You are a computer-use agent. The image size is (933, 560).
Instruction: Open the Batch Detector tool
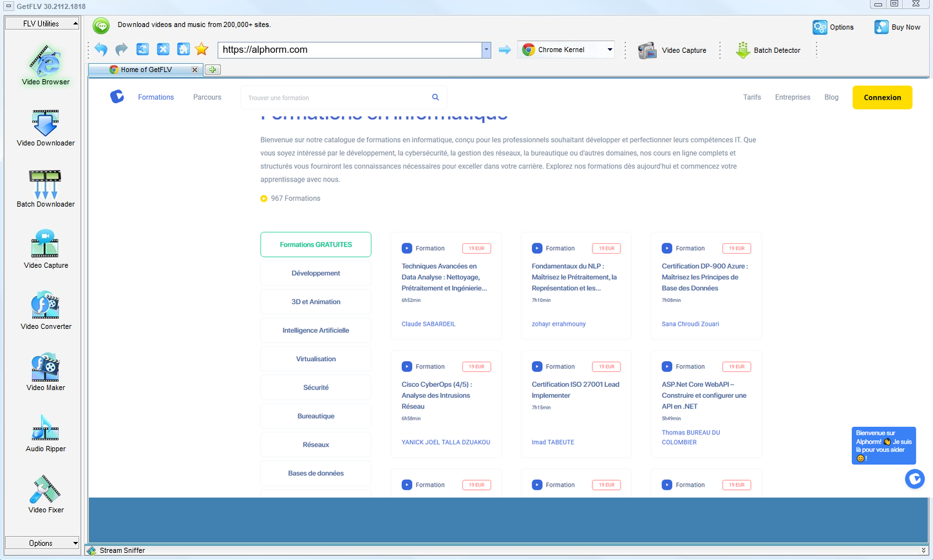768,50
